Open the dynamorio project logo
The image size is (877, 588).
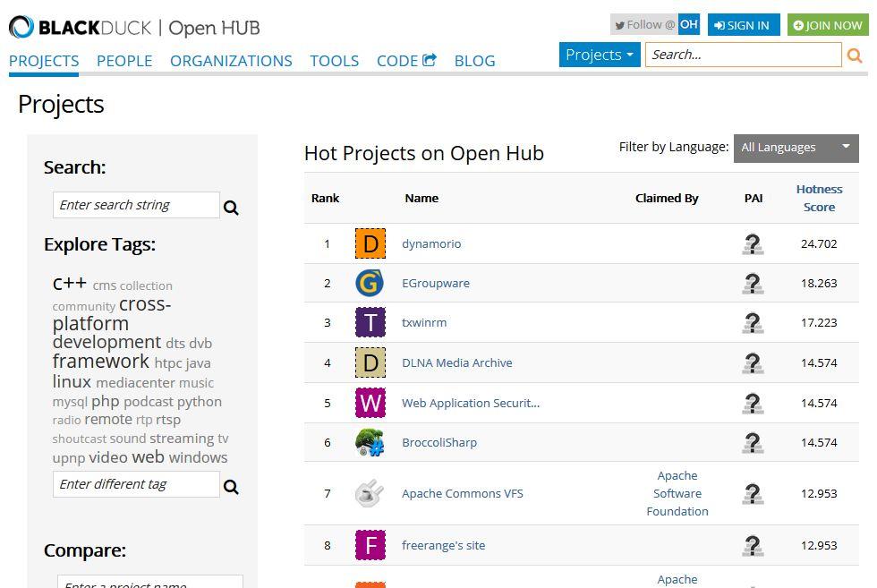pyautogui.click(x=370, y=243)
